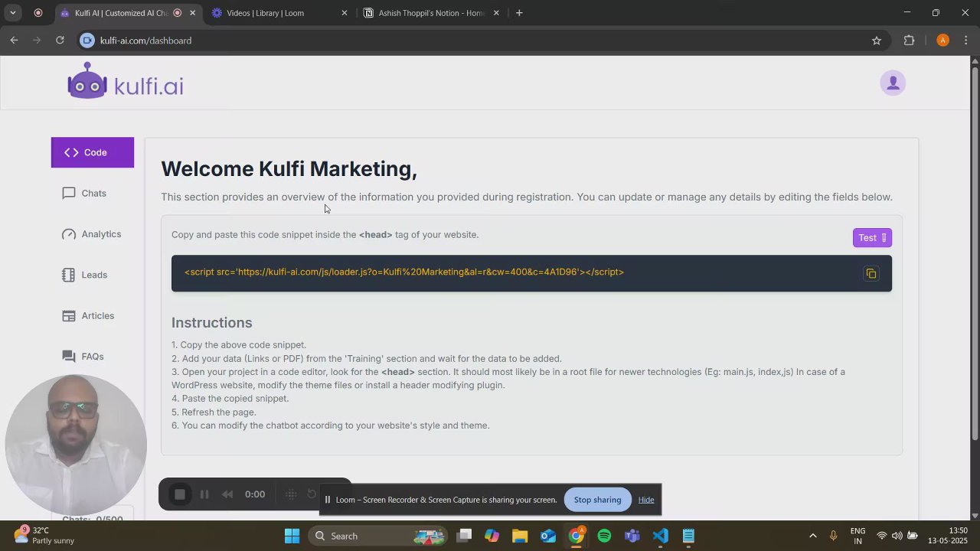This screenshot has width=980, height=551.
Task: Hide the screen sharing notification bar
Action: [x=646, y=500]
